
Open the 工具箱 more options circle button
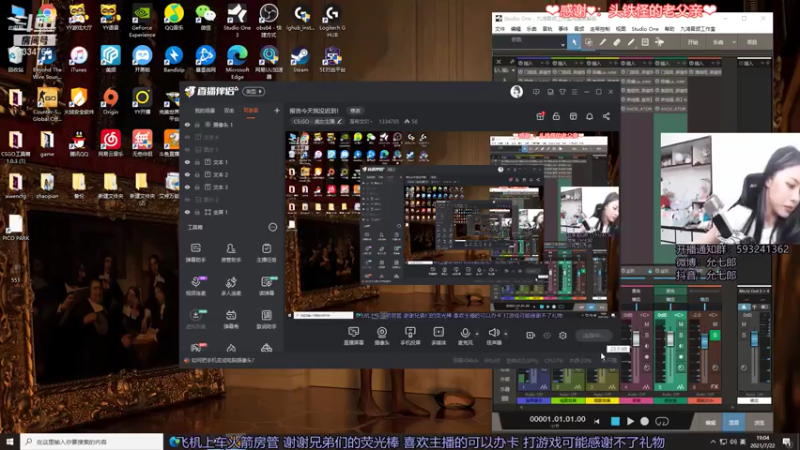point(273,228)
